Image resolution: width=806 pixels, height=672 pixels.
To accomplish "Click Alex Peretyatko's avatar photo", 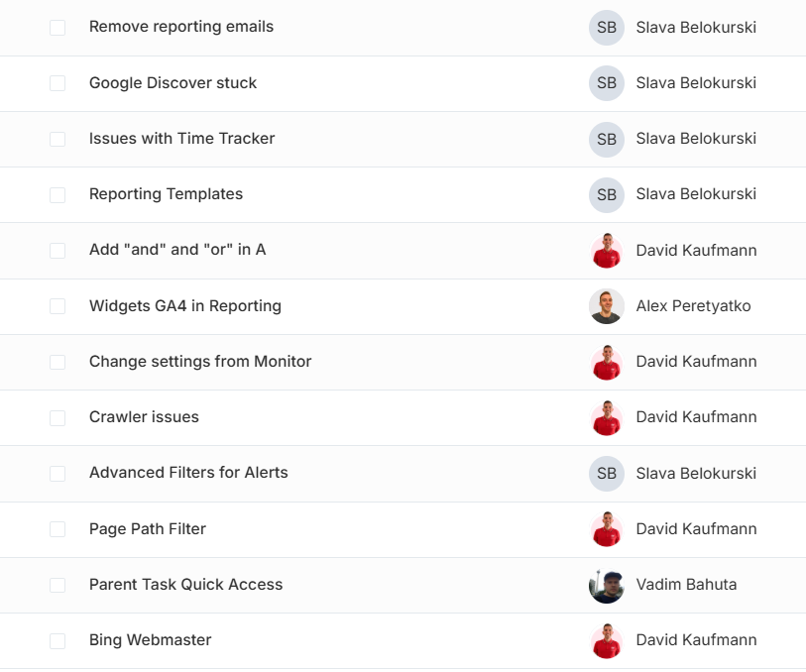I will [606, 306].
